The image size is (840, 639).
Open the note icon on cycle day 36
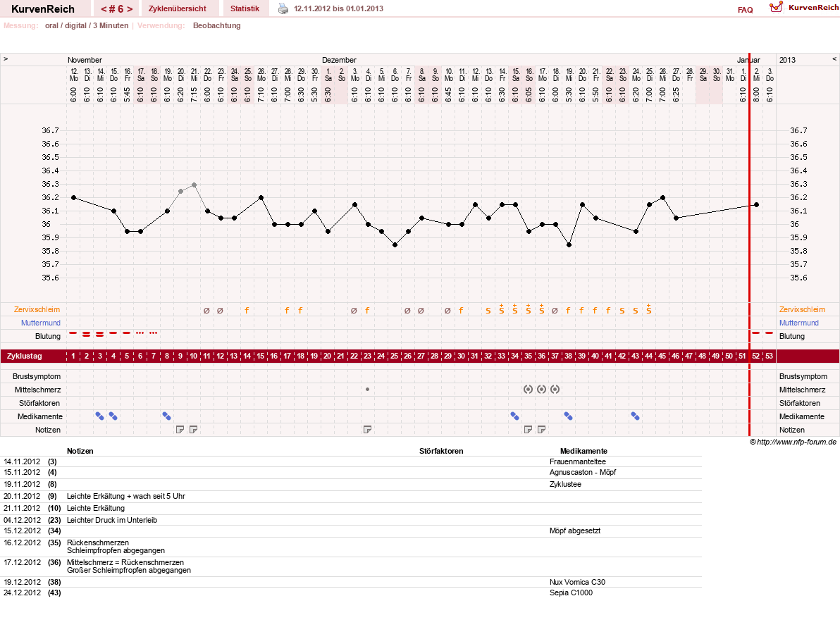542,430
